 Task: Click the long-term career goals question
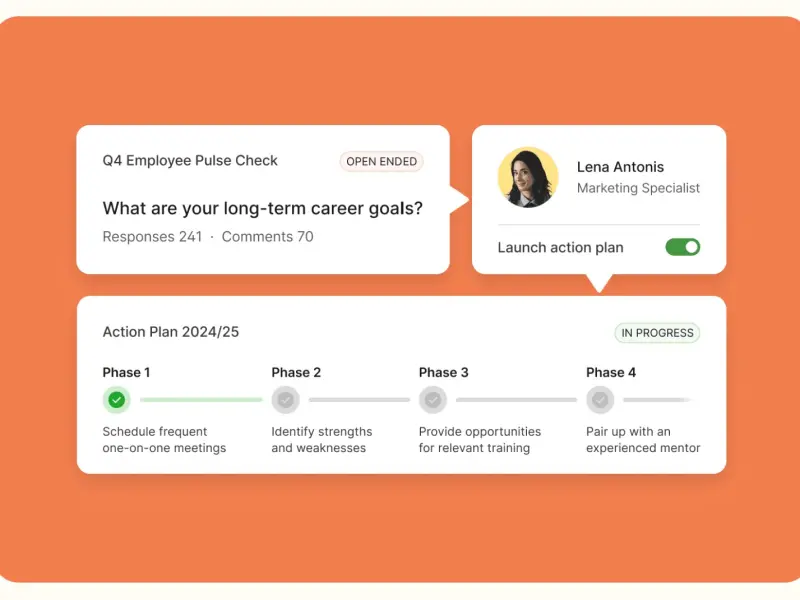pos(262,208)
